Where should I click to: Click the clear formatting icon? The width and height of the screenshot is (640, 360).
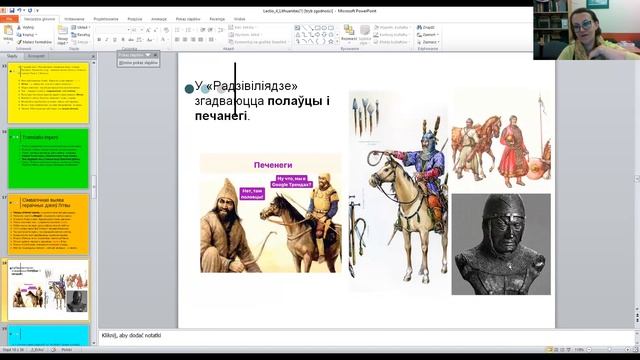[x=166, y=30]
